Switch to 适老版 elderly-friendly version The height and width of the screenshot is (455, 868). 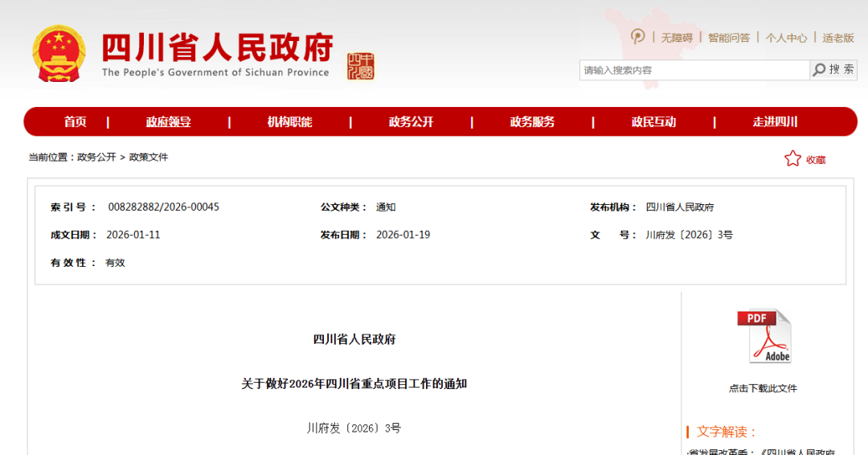838,38
